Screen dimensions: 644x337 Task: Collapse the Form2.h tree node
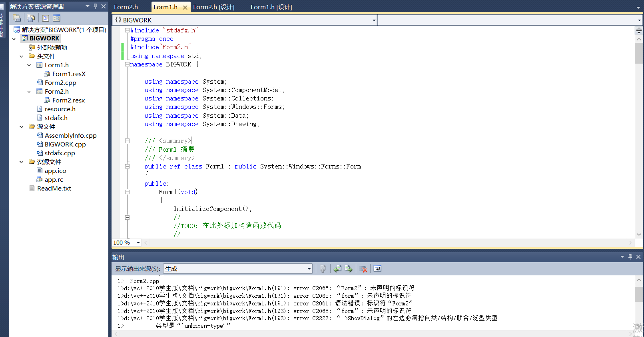29,91
